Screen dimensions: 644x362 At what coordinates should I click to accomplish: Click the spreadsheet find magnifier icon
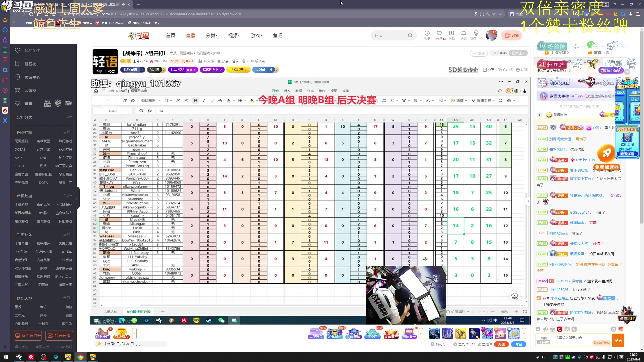tap(501, 101)
